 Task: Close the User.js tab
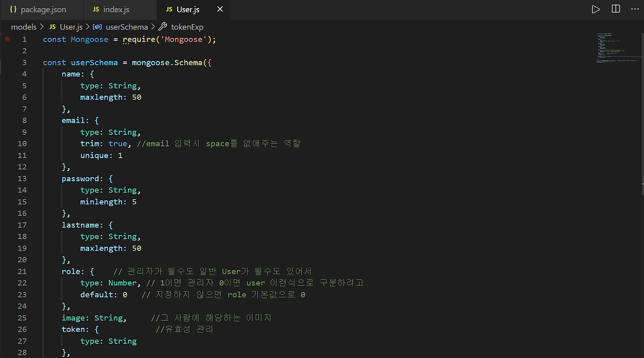219,9
